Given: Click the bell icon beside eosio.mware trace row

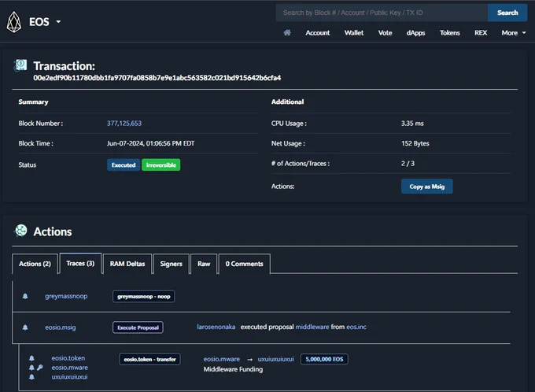Looking at the screenshot, I should (31, 368).
